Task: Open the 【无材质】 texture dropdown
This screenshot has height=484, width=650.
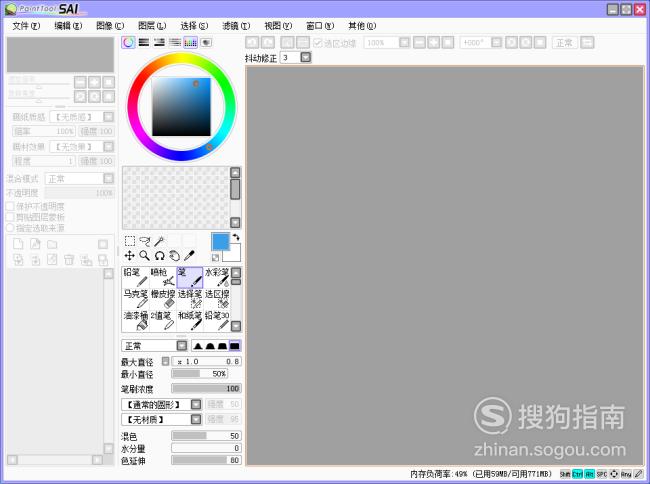Action: click(196, 419)
